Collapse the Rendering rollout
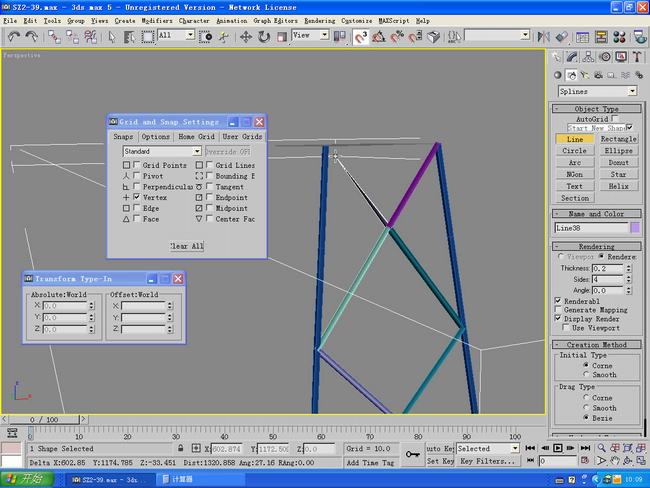 tap(597, 246)
